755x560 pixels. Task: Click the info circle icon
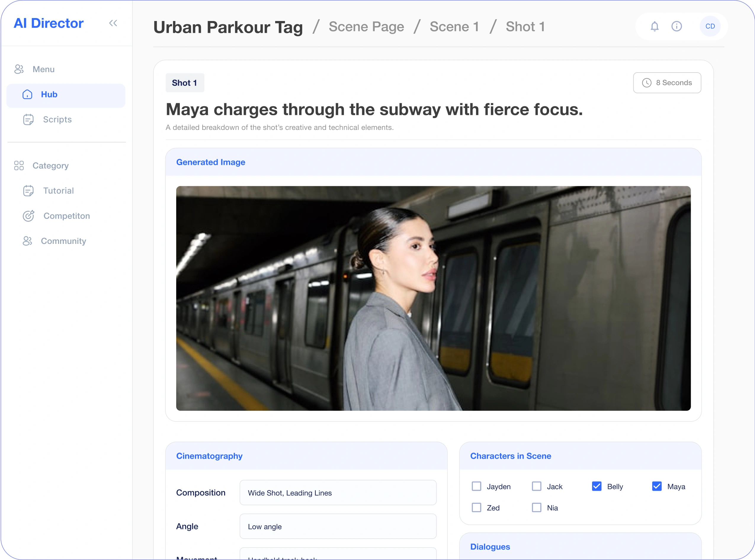coord(676,26)
